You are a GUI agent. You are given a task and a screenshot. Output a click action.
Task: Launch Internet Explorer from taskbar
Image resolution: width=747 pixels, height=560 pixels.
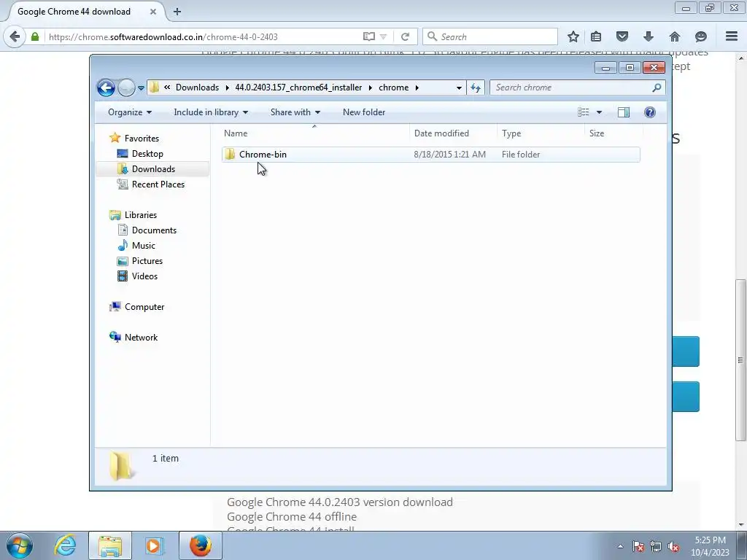pyautogui.click(x=65, y=545)
